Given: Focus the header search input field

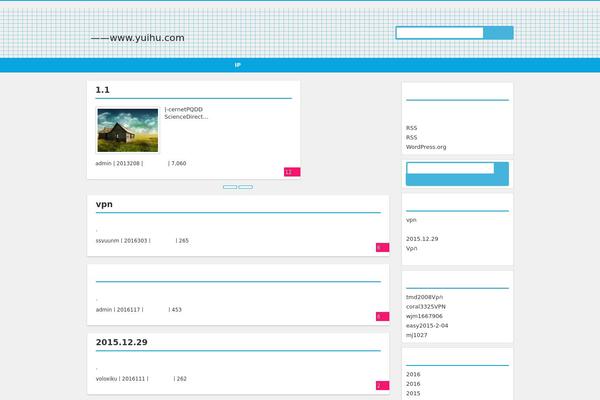Looking at the screenshot, I should tap(440, 33).
